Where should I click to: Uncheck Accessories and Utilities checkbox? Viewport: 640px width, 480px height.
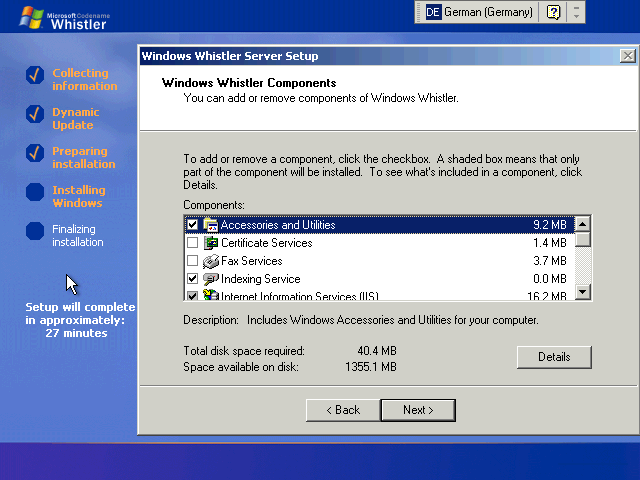point(192,225)
